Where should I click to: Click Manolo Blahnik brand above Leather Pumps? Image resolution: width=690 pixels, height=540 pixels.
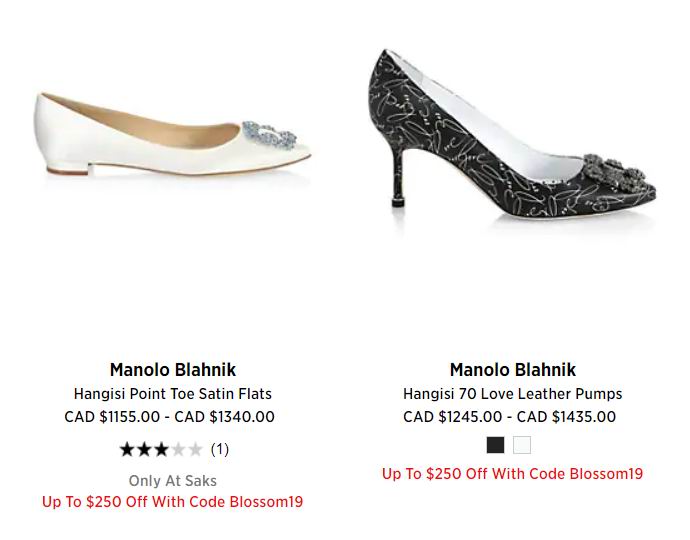(513, 370)
